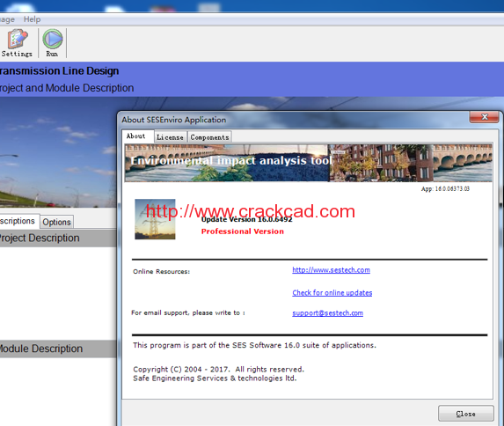Screen dimensions: 504x426
Task: Click the support@sestech.com email link
Action: [x=327, y=313]
